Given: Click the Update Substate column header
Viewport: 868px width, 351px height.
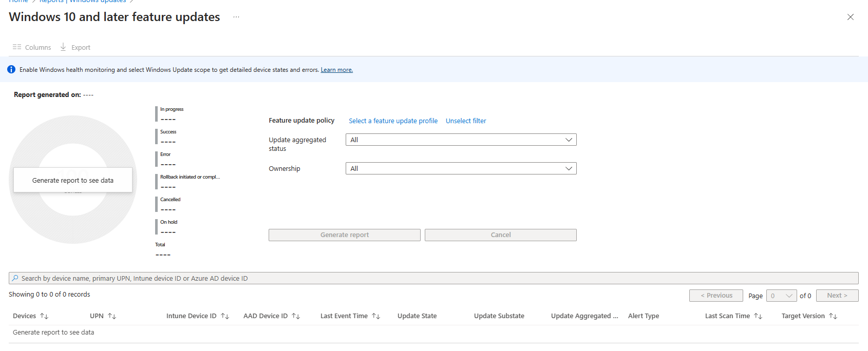Looking at the screenshot, I should 499,316.
